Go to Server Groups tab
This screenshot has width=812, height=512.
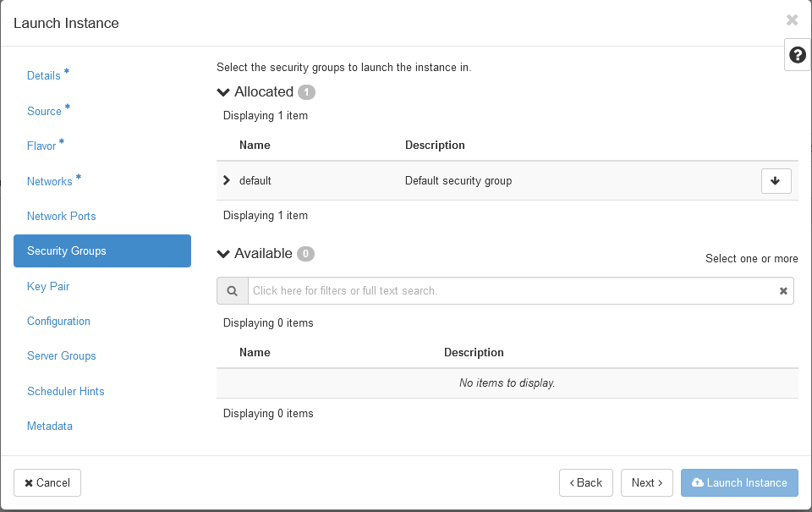62,355
